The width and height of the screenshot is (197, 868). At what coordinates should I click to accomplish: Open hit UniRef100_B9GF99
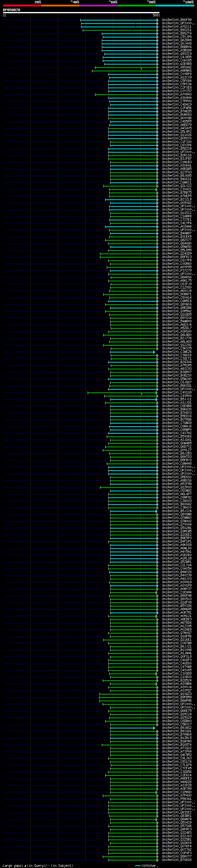[x=177, y=20]
